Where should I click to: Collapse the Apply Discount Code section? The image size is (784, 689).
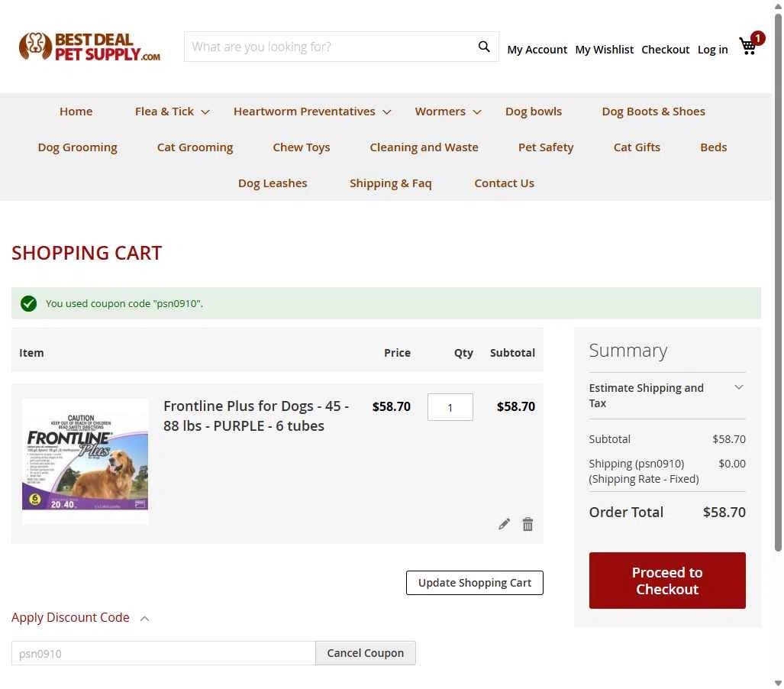(144, 619)
